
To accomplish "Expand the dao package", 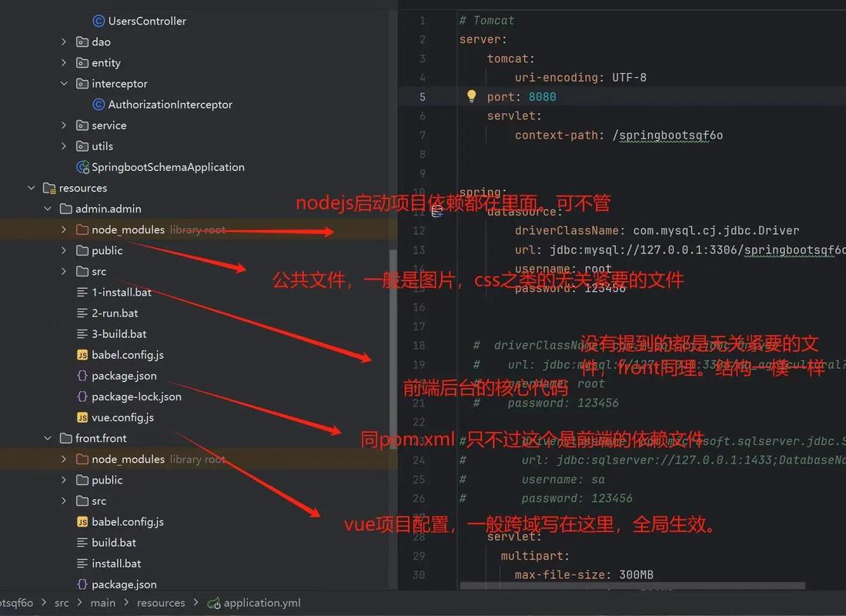I will [63, 42].
